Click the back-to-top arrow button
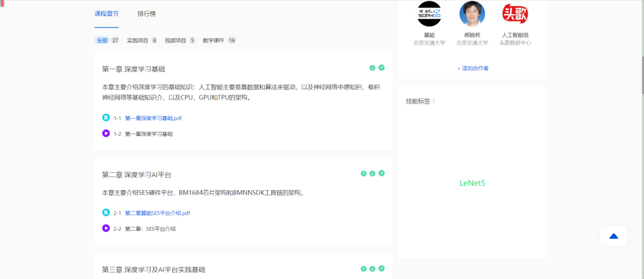Screen dimensions: 644x279 tap(614, 236)
